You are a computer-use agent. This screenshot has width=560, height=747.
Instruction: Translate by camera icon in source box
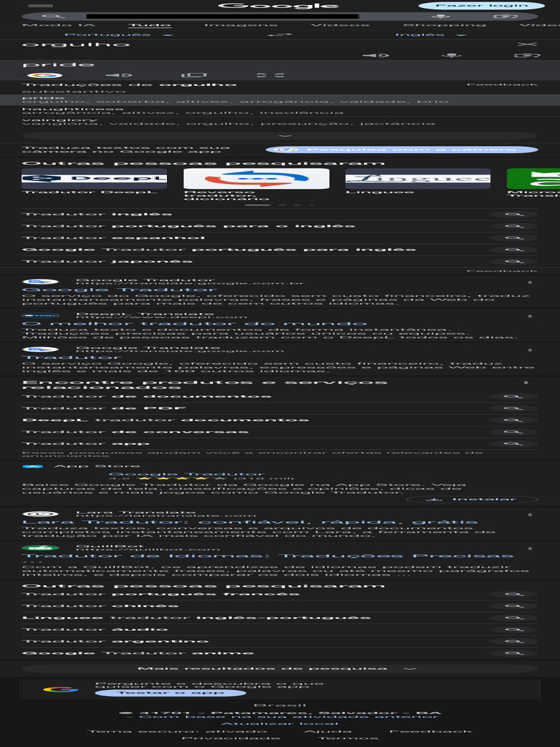527,55
